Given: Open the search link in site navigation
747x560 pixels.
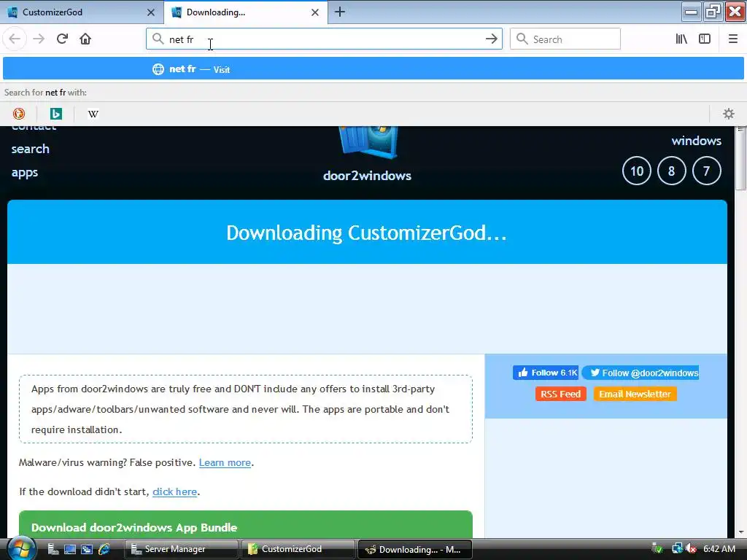Looking at the screenshot, I should tap(30, 149).
